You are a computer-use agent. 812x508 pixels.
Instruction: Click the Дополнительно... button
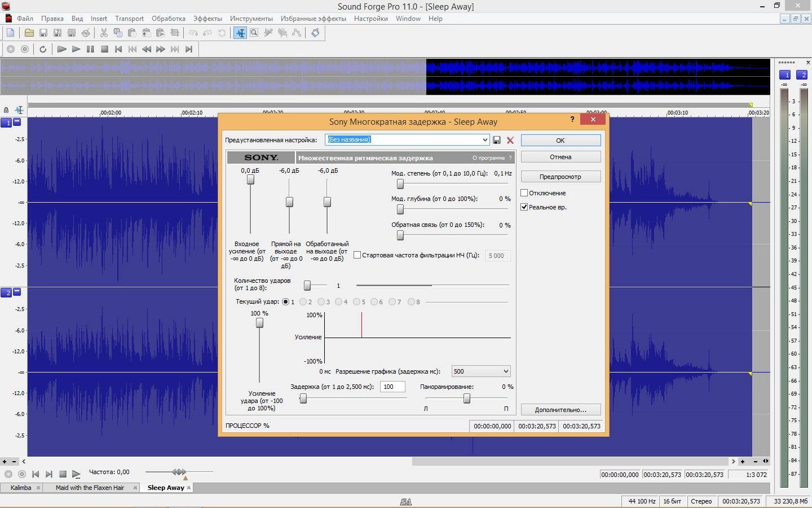click(x=561, y=410)
